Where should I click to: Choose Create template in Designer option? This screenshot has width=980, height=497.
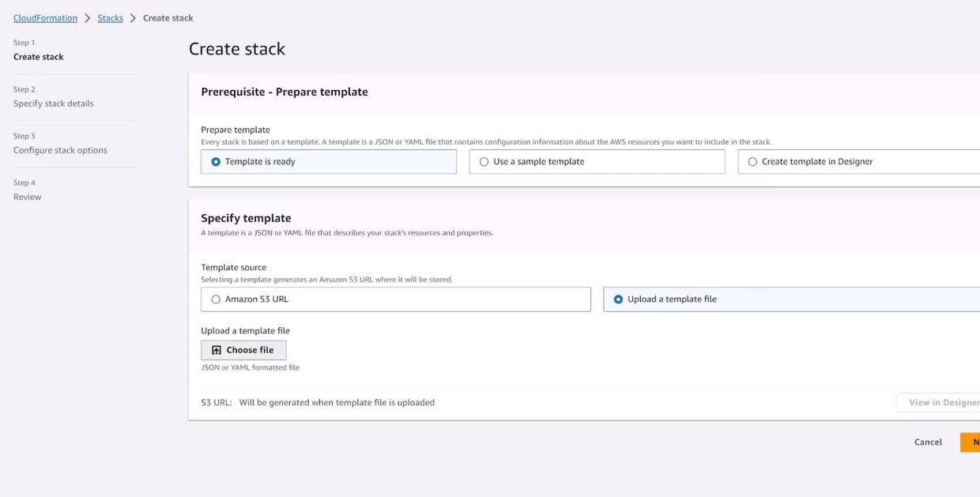point(752,161)
